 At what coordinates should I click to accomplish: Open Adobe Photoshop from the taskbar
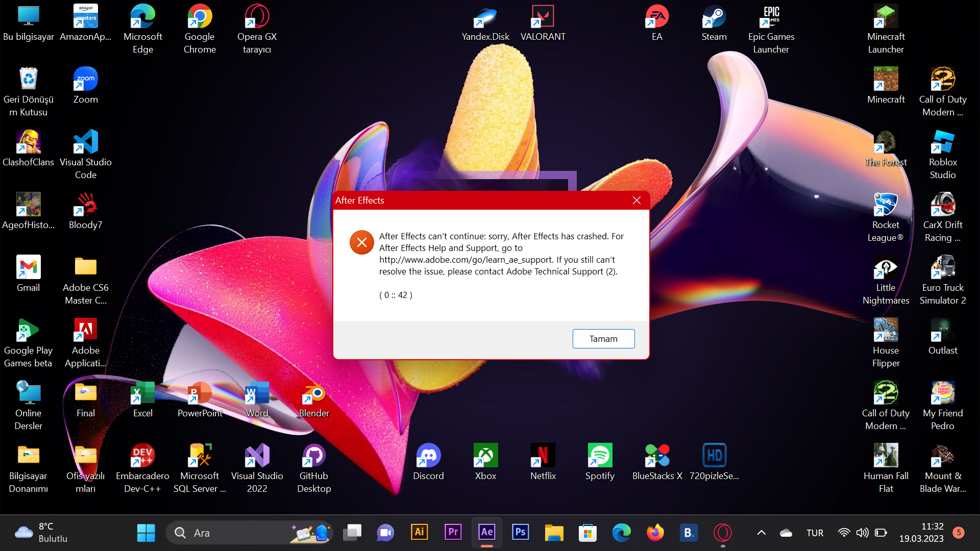click(520, 532)
